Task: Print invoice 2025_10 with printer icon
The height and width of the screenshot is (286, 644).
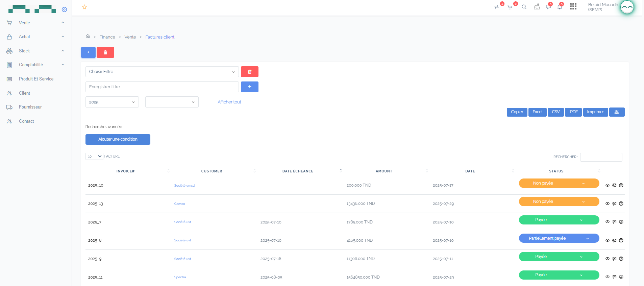Action: point(621,185)
